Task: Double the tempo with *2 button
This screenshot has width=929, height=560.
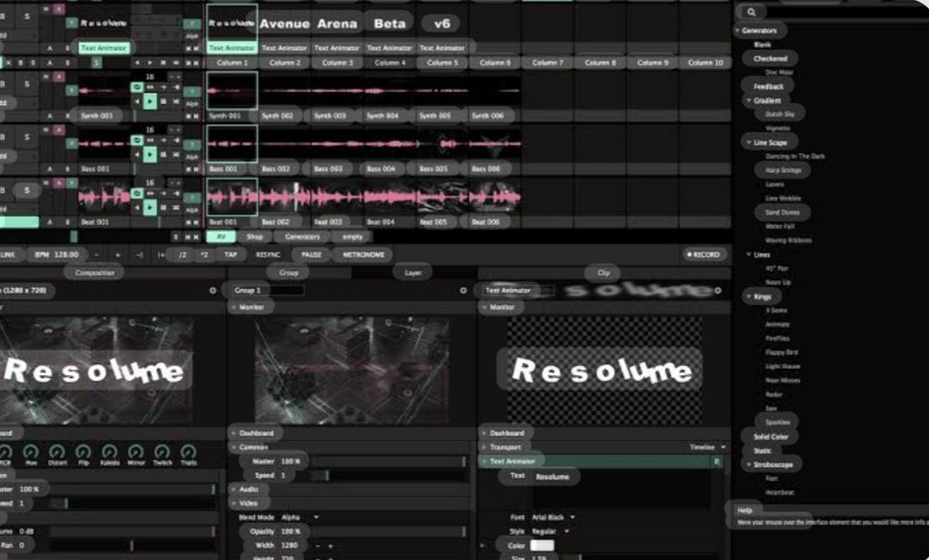Action: coord(204,255)
